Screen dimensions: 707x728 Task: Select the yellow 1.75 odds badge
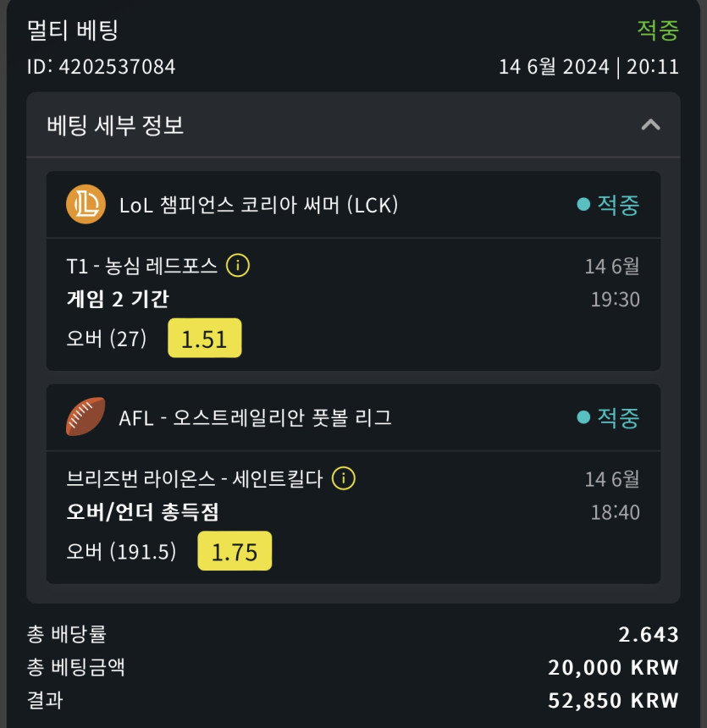pos(234,551)
